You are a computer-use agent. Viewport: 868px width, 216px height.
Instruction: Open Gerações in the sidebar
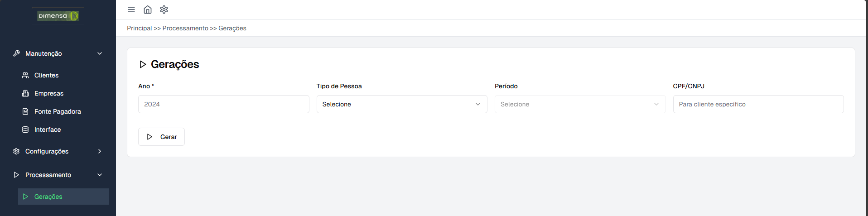[x=48, y=197]
